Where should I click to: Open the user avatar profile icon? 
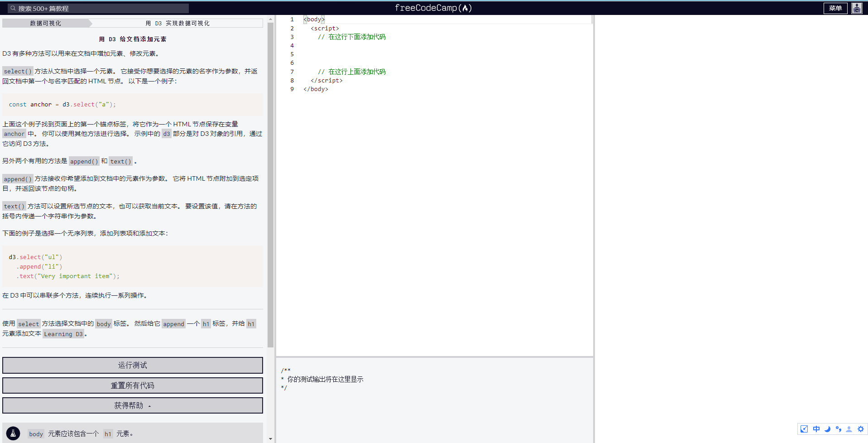tap(857, 8)
